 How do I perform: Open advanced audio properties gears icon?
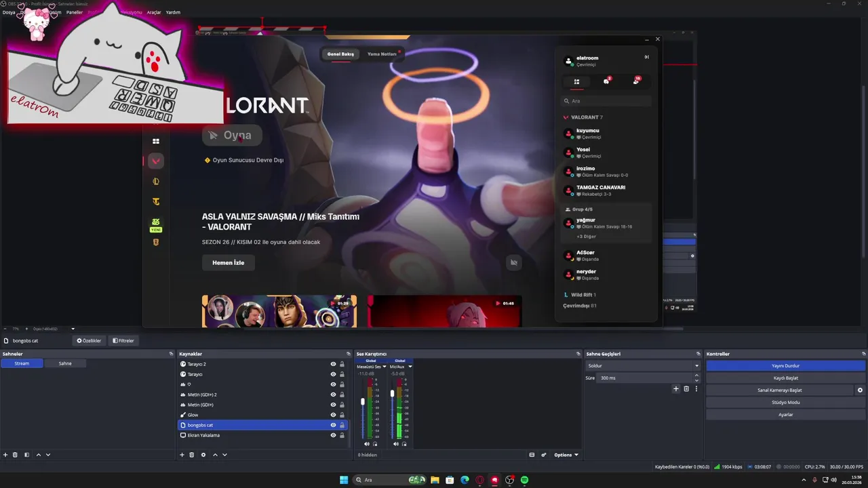click(x=544, y=455)
